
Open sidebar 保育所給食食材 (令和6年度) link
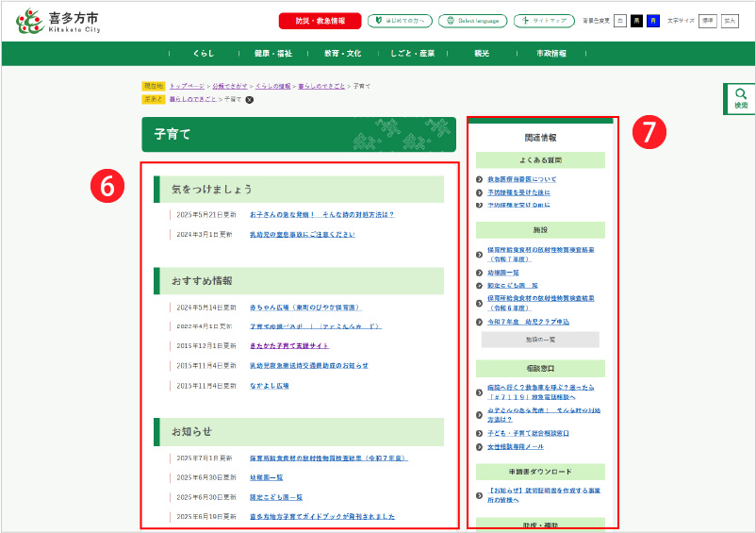pyautogui.click(x=540, y=303)
